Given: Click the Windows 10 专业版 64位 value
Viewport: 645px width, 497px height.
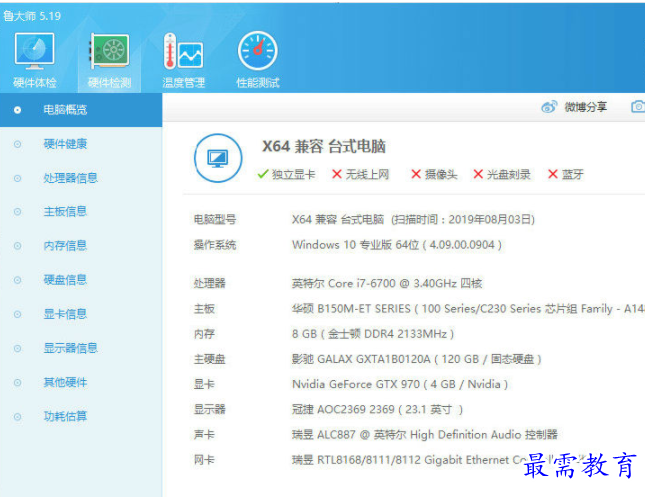Looking at the screenshot, I should click(397, 245).
